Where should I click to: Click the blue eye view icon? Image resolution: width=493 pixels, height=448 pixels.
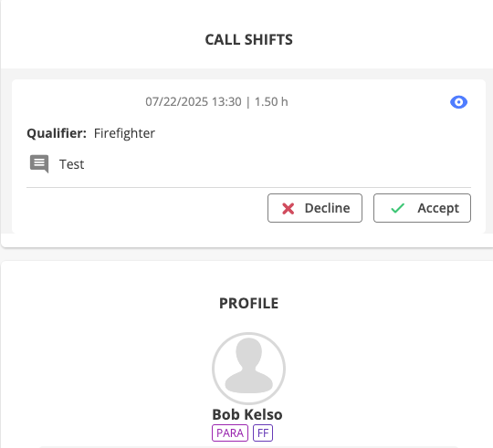coord(458,102)
